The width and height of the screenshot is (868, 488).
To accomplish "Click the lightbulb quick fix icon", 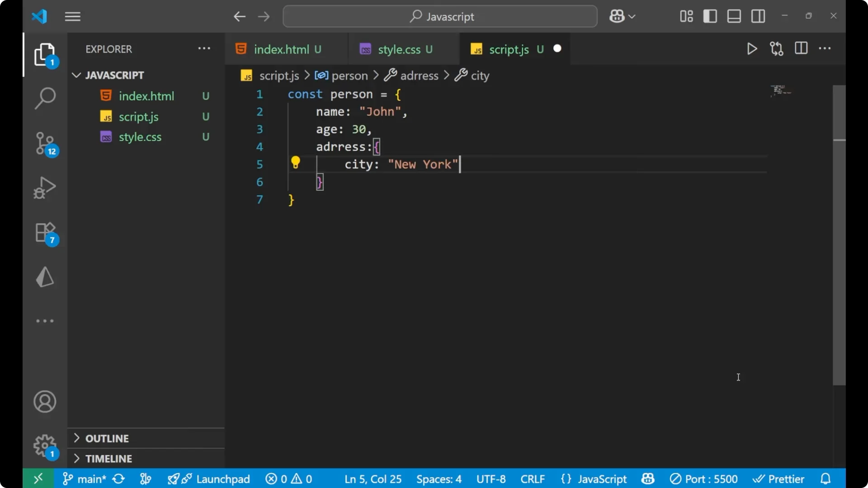I will [296, 162].
